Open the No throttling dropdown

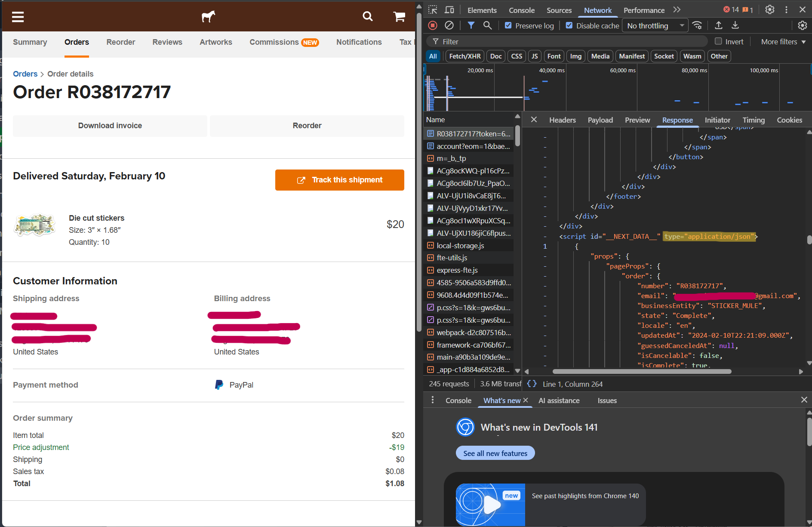pos(655,26)
